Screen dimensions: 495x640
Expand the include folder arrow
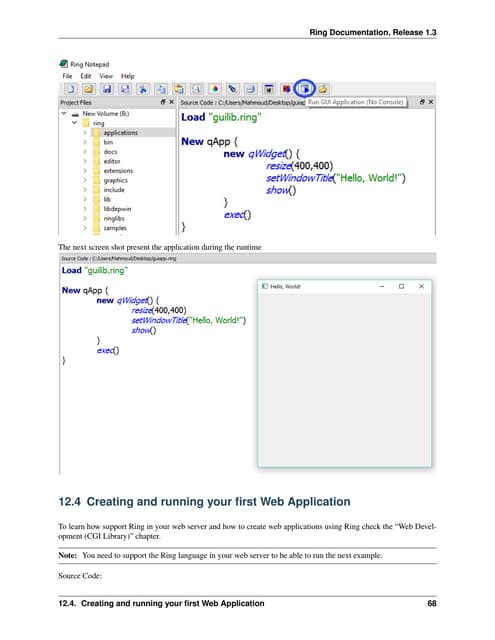click(x=85, y=190)
